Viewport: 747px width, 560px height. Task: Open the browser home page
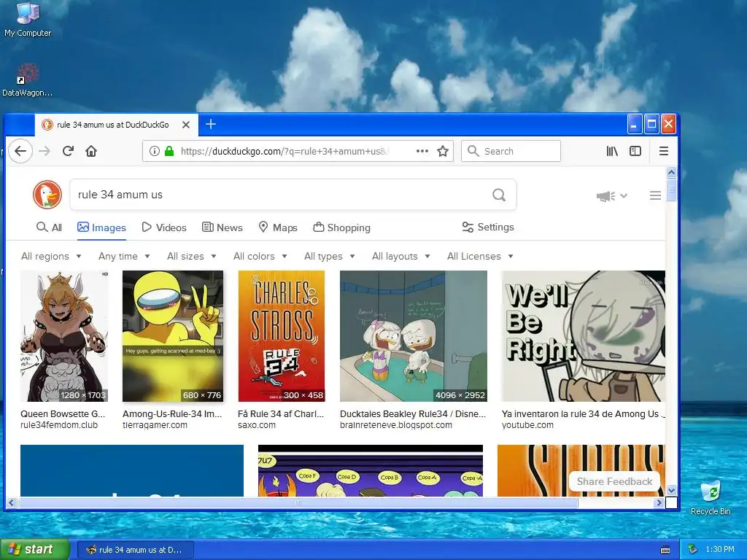91,152
